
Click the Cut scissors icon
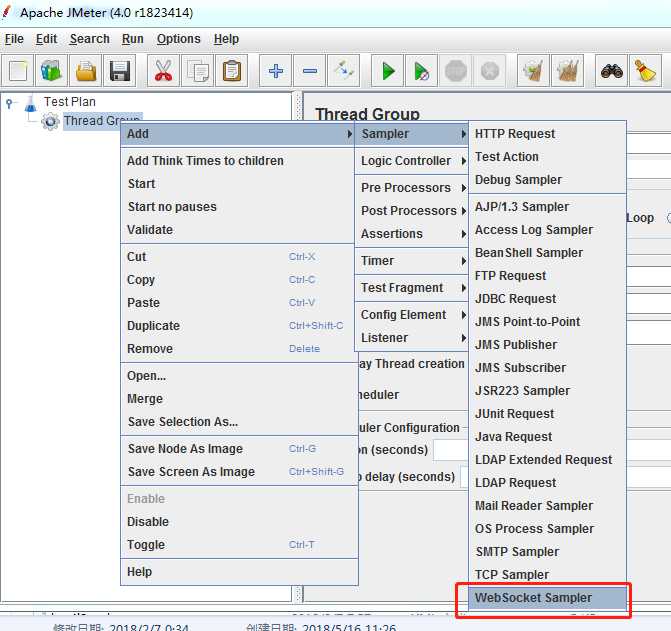(x=163, y=71)
